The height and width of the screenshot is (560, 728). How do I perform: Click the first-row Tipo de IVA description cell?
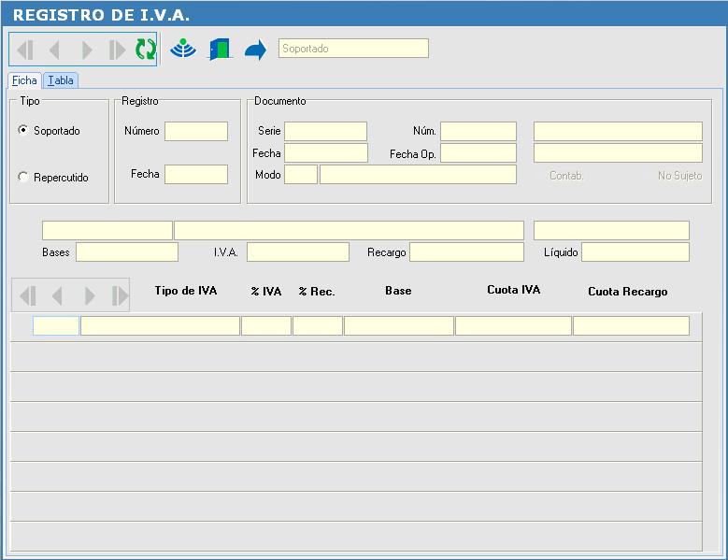coord(160,325)
